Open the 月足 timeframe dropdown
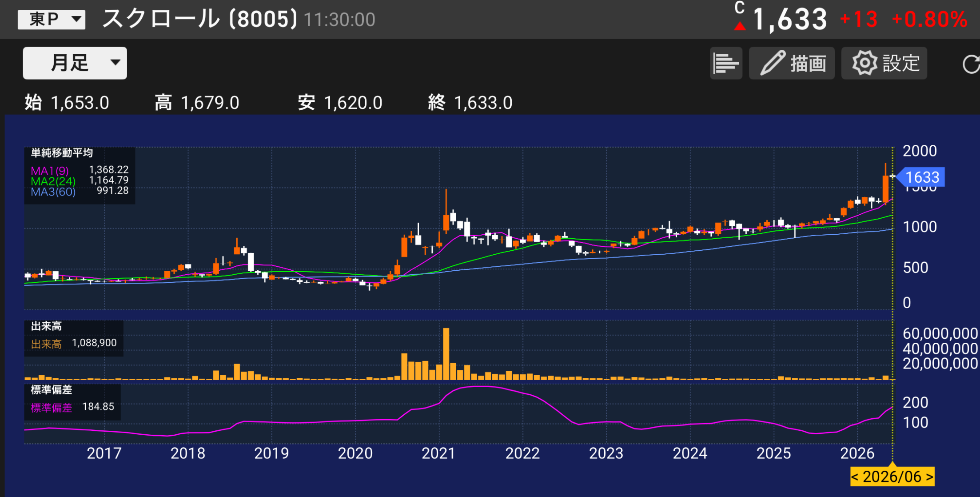 75,63
